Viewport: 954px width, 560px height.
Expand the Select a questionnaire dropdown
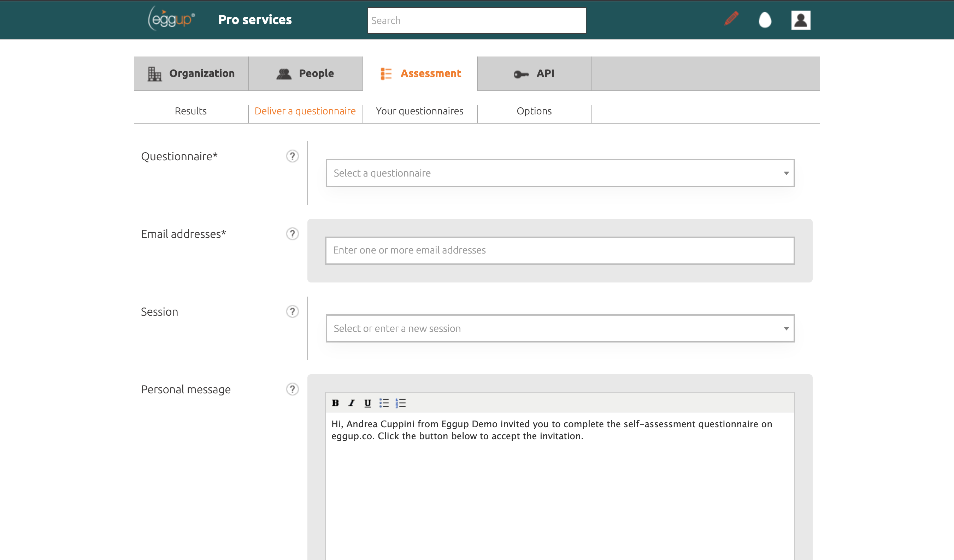tap(560, 173)
